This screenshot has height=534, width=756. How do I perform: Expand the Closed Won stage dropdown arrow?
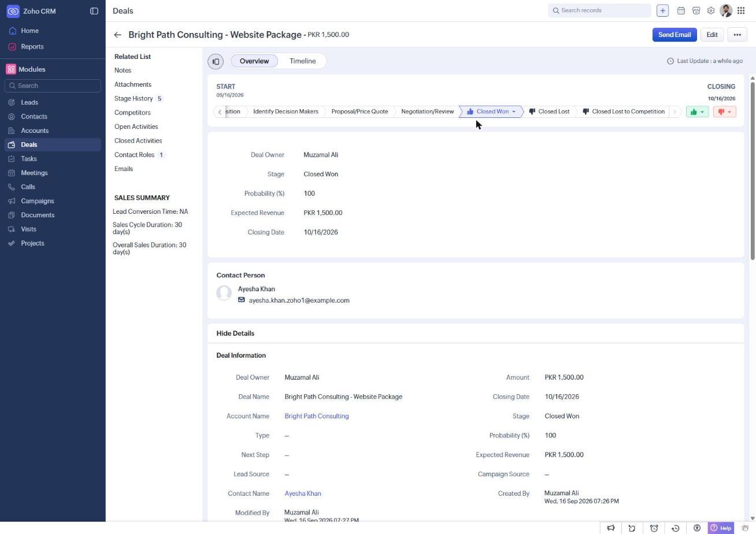pos(513,112)
